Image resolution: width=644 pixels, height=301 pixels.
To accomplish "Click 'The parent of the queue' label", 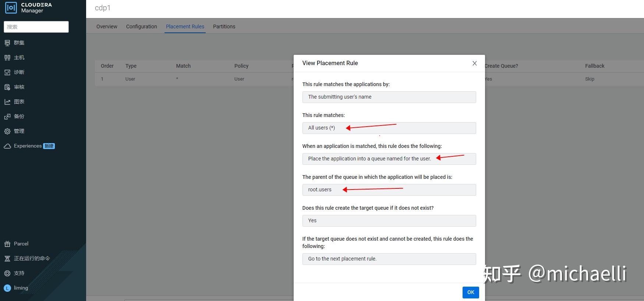I will click(377, 177).
